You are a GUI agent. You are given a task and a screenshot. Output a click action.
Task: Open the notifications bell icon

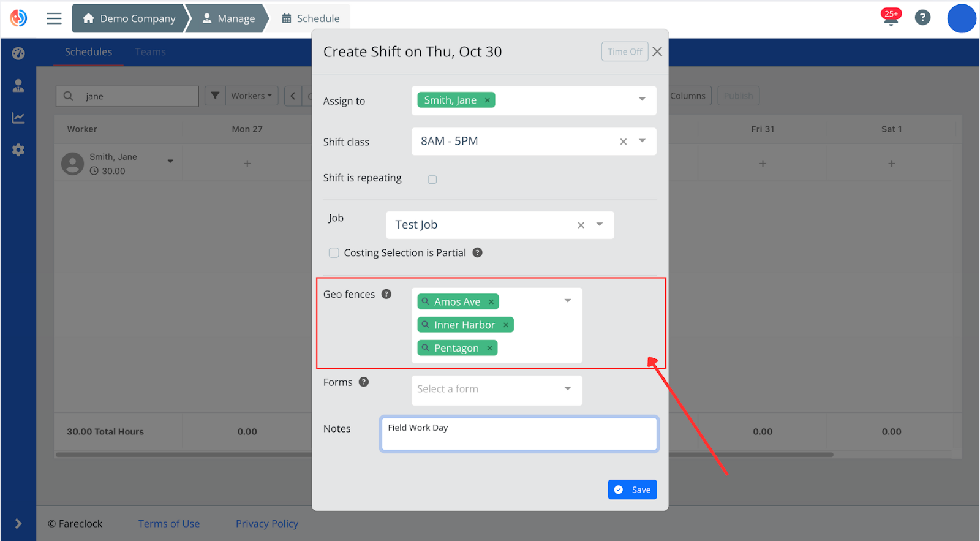pos(891,18)
